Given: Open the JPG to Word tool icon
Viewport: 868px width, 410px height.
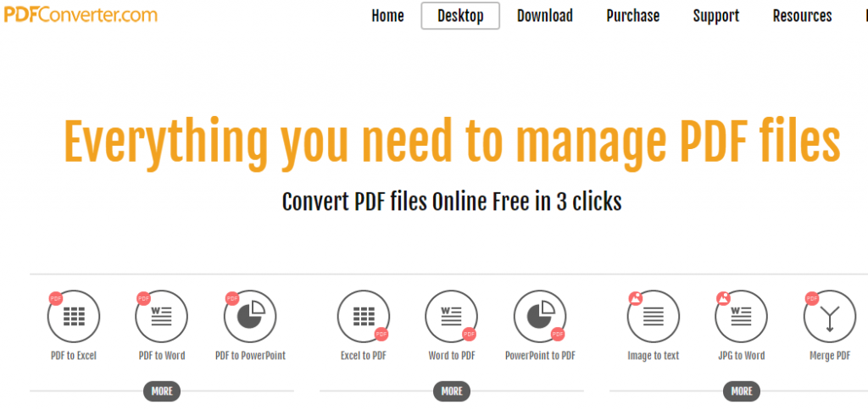Looking at the screenshot, I should click(x=741, y=317).
